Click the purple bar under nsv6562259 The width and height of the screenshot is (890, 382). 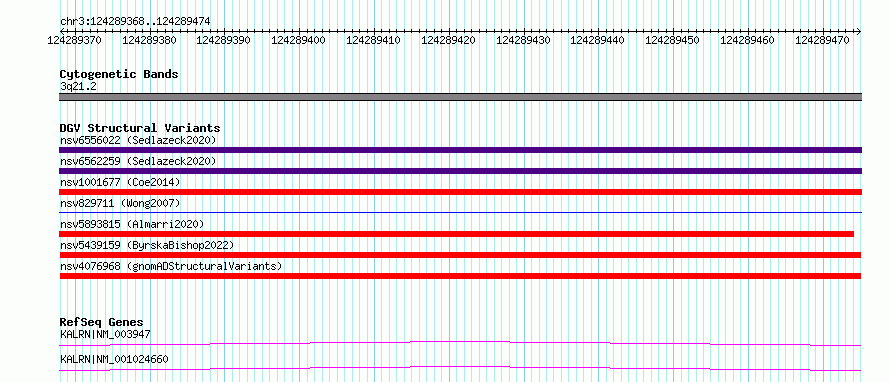(460, 171)
